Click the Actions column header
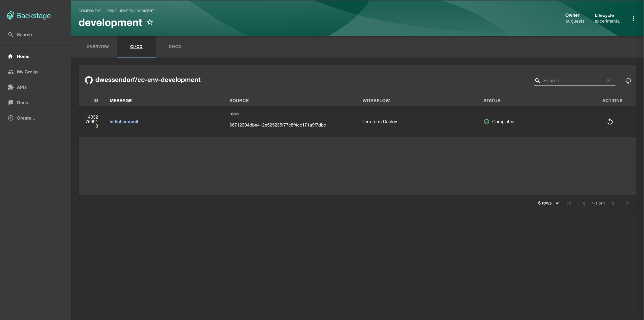The width and height of the screenshot is (644, 320). click(612, 101)
